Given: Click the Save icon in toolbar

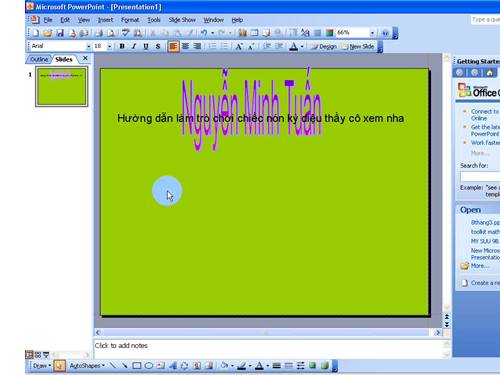Looking at the screenshot, I should coord(60,33).
